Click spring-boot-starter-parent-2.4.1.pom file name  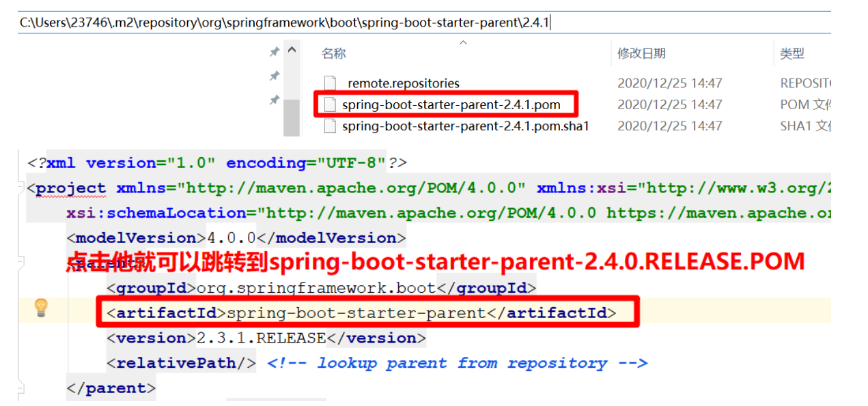[451, 104]
